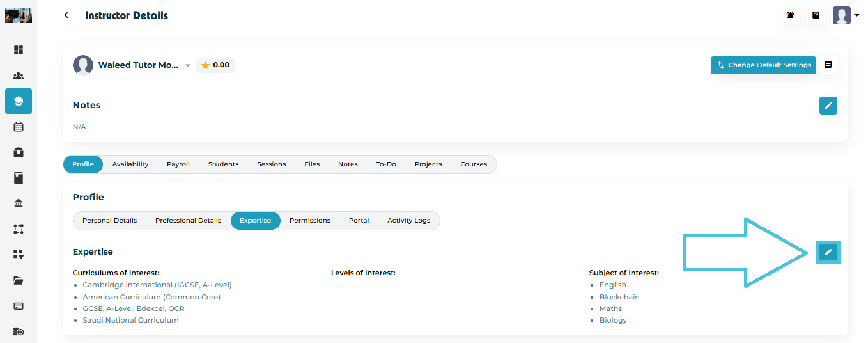Select the Professional Details sub-tab

click(188, 221)
